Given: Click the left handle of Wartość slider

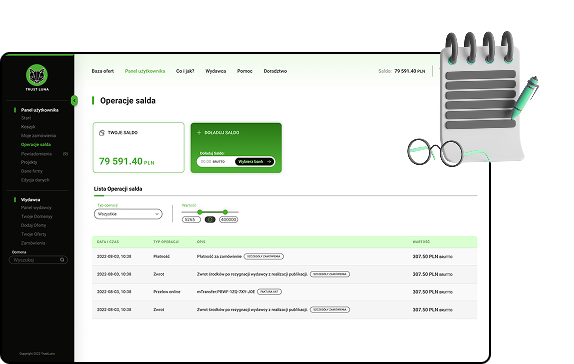Looking at the screenshot, I should [200, 212].
